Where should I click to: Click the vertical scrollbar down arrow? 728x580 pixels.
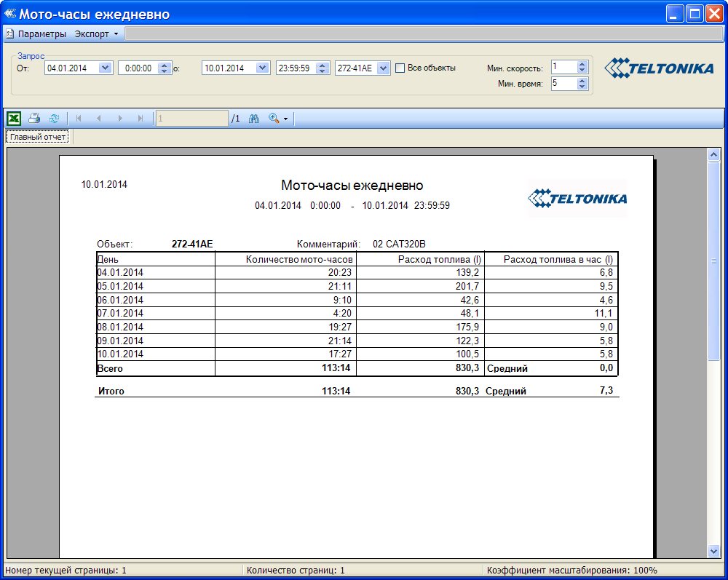tap(713, 552)
